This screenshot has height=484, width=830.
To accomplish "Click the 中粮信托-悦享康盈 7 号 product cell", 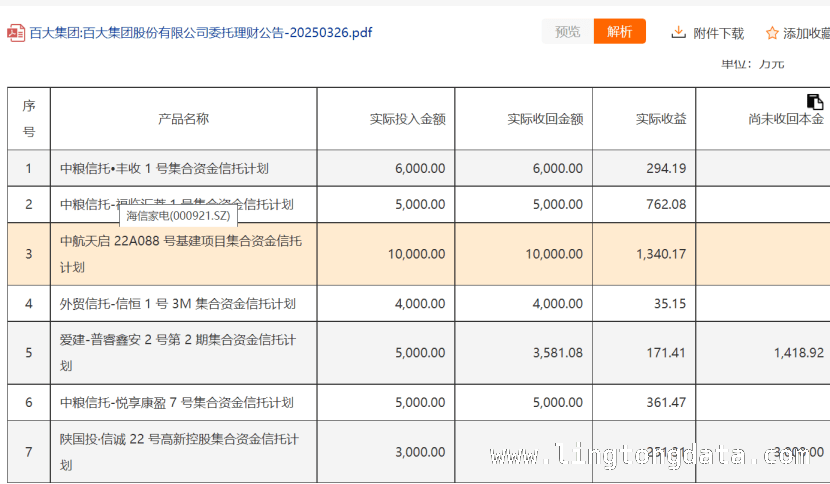I will click(184, 402).
